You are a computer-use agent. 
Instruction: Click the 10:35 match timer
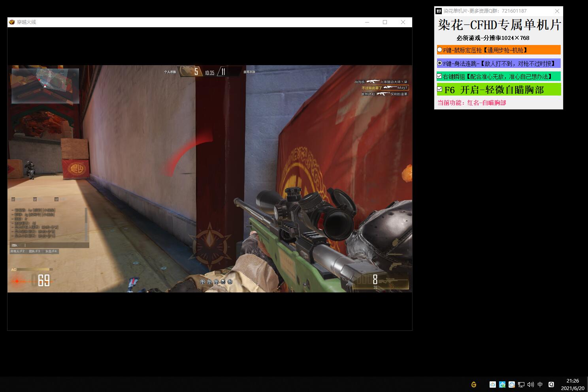[209, 73]
